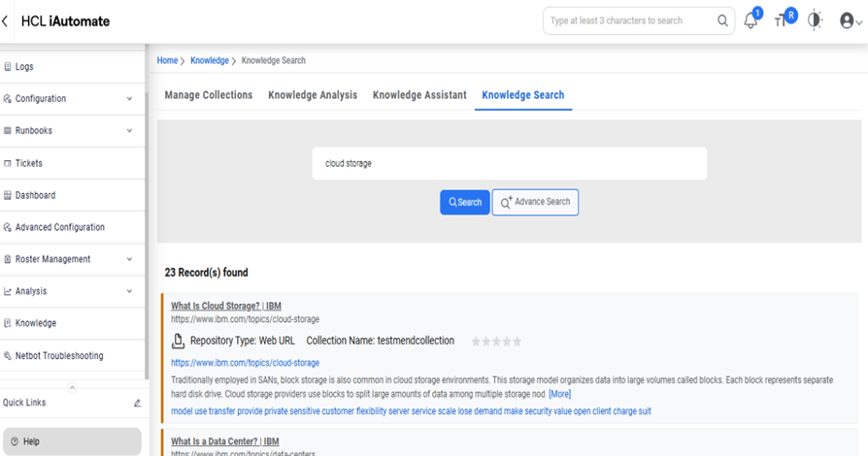This screenshot has height=456, width=868.
Task: Switch to the Knowledge Analysis tab
Action: pyautogui.click(x=313, y=95)
